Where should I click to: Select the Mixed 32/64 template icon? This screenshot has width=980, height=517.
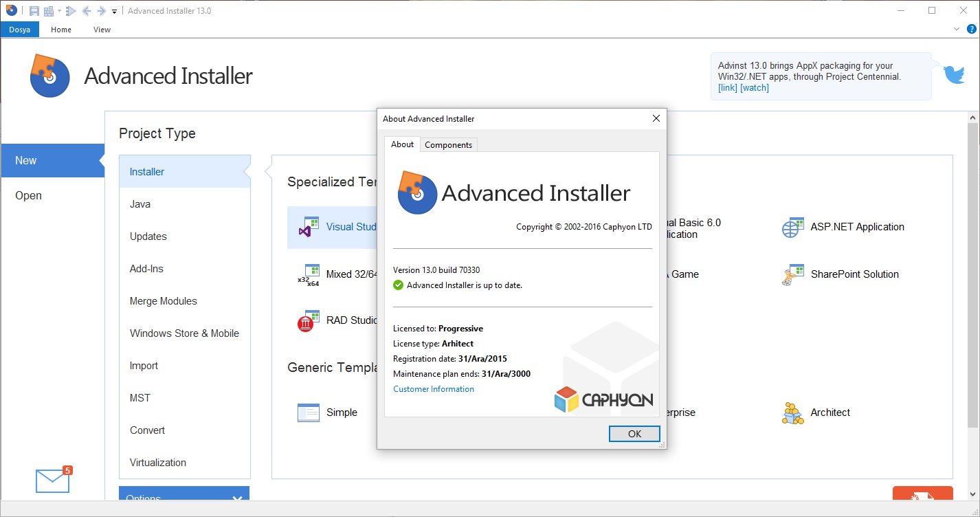click(x=309, y=274)
